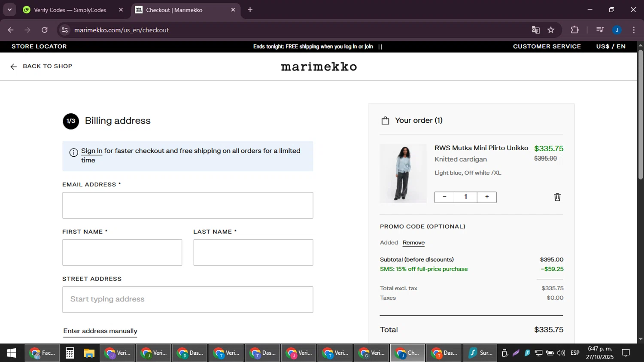The width and height of the screenshot is (644, 362).
Task: Click the SMS: 15% off full-price purchase text
Action: [424, 269]
